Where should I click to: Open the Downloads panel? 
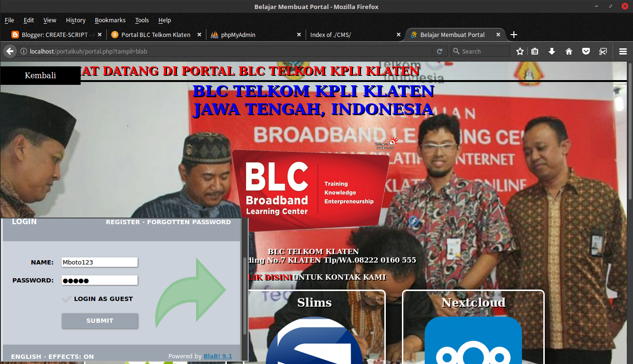[x=552, y=51]
